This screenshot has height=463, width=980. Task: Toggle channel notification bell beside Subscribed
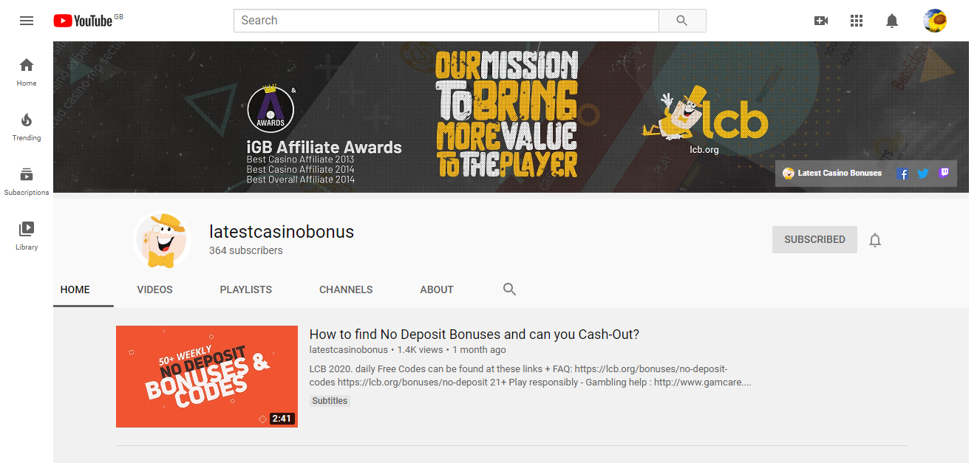[875, 240]
